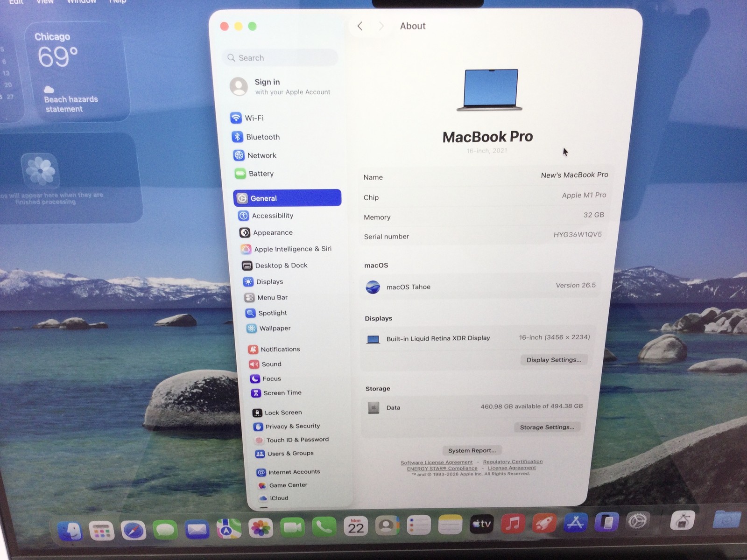This screenshot has height=560, width=747.
Task: Click the System Report... button
Action: coord(472,450)
